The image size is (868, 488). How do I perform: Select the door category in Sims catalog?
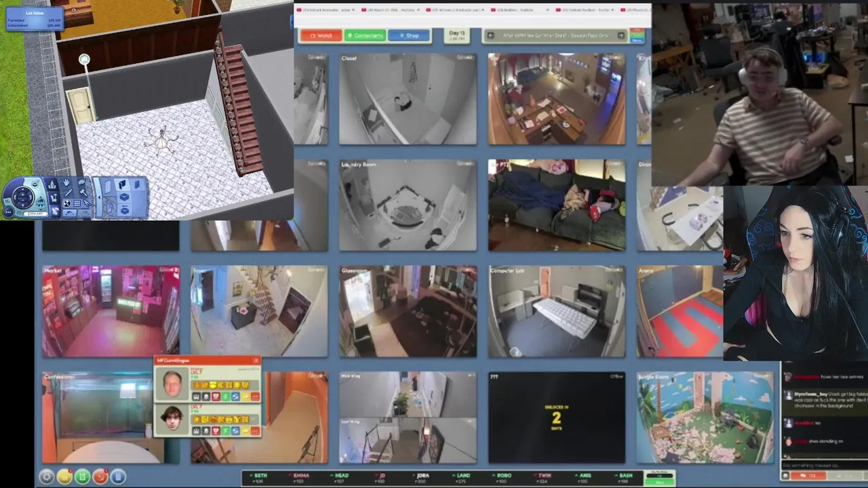click(x=110, y=207)
